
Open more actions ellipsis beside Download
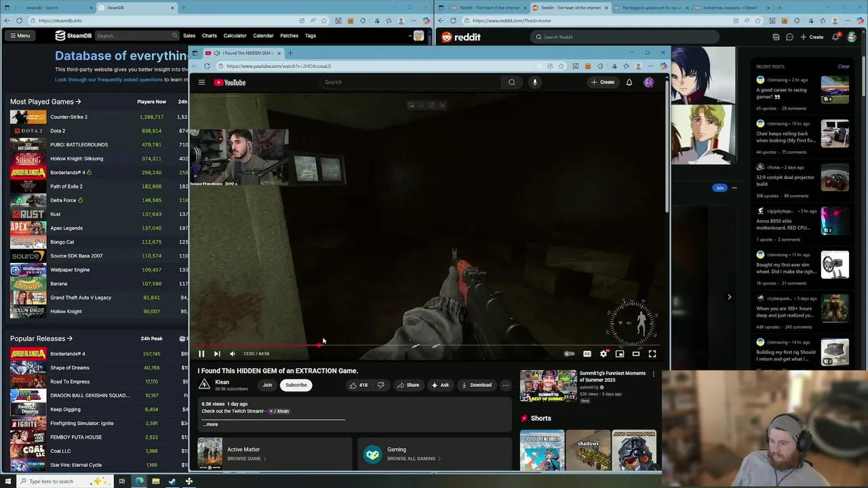click(505, 385)
